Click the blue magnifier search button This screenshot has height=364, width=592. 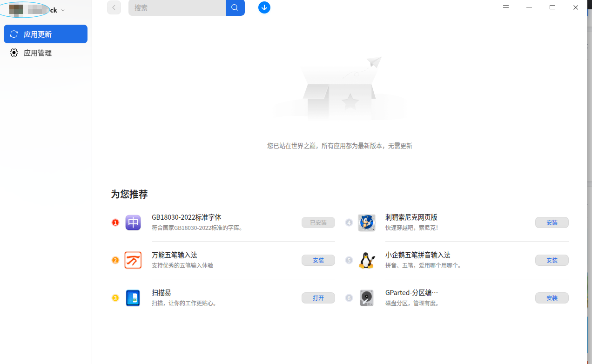235,7
